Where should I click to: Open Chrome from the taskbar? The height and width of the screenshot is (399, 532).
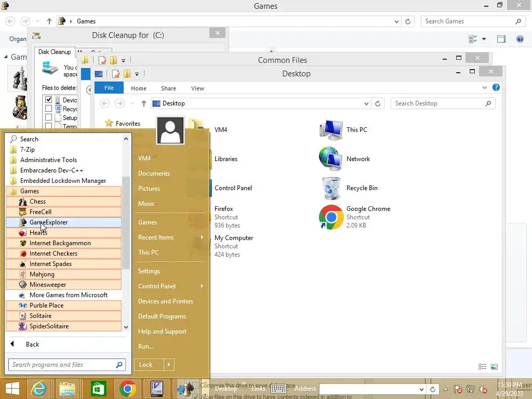128,389
